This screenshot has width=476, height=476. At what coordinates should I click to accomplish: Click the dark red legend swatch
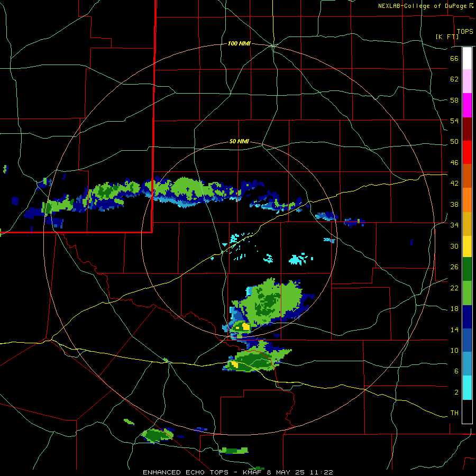click(467, 129)
